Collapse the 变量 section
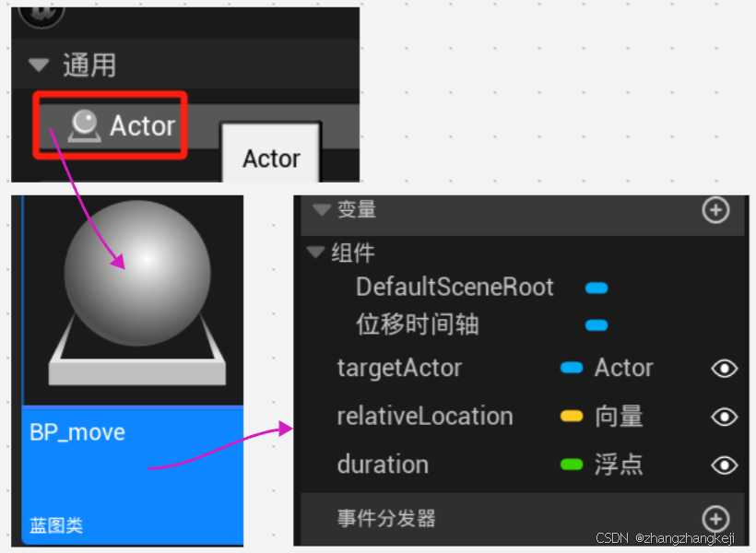 coord(321,210)
